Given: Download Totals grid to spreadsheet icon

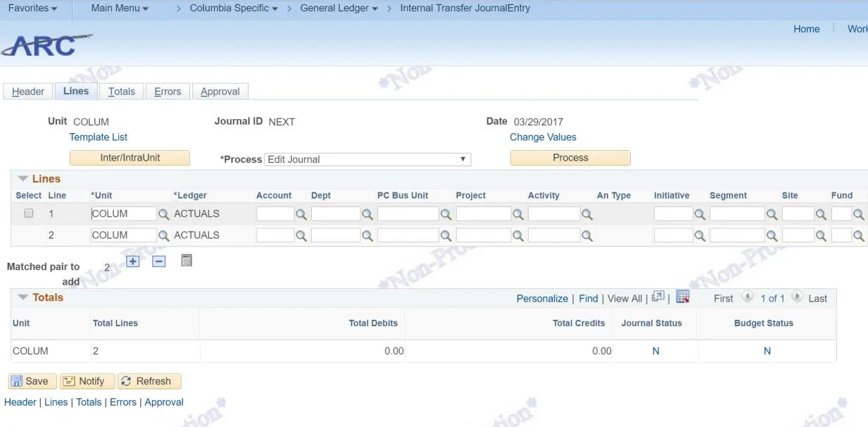Looking at the screenshot, I should [683, 297].
